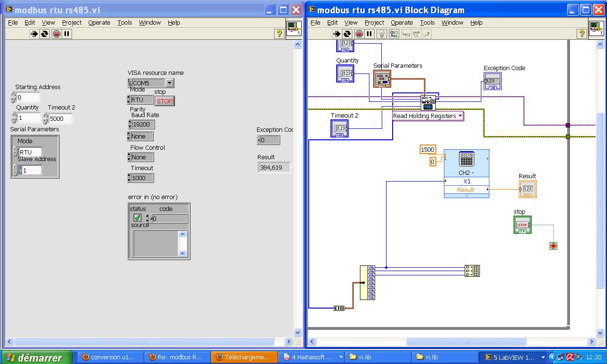Screen dimensions: 607x364
Task: Click Starting Address increment arrows
Action: pyautogui.click(x=13, y=97)
